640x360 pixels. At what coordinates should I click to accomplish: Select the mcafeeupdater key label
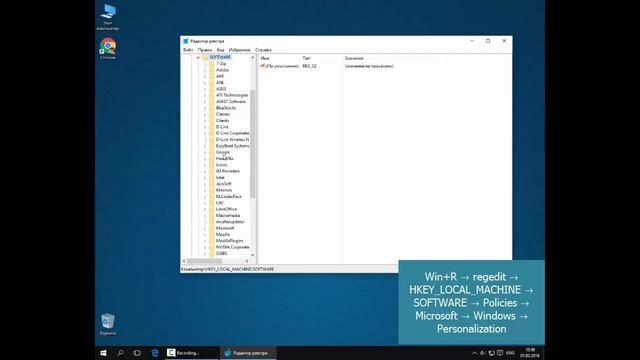click(x=230, y=222)
